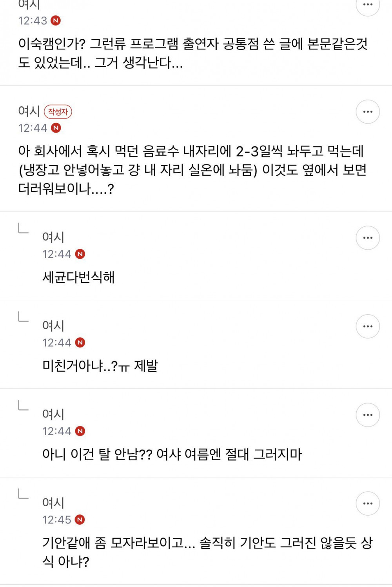
Task: Tap the comment text starting with 이숙캠인가
Action: pos(193,53)
